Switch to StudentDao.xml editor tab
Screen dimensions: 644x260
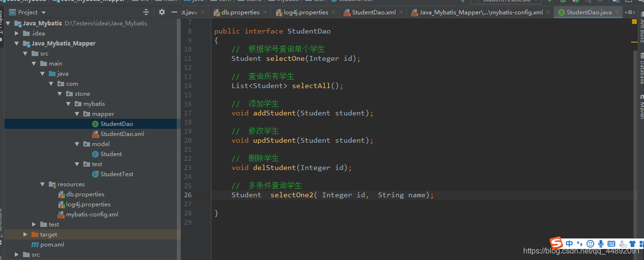[374, 12]
